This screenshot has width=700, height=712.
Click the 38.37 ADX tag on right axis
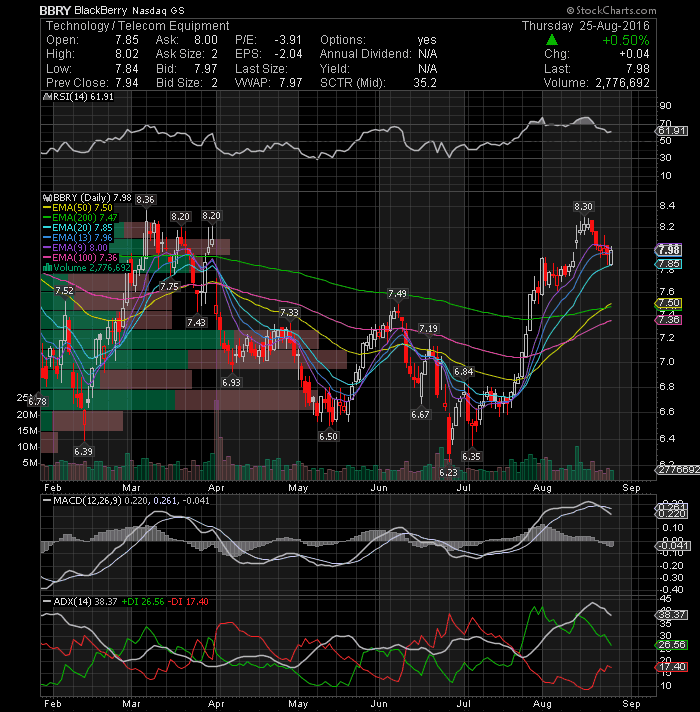(673, 615)
